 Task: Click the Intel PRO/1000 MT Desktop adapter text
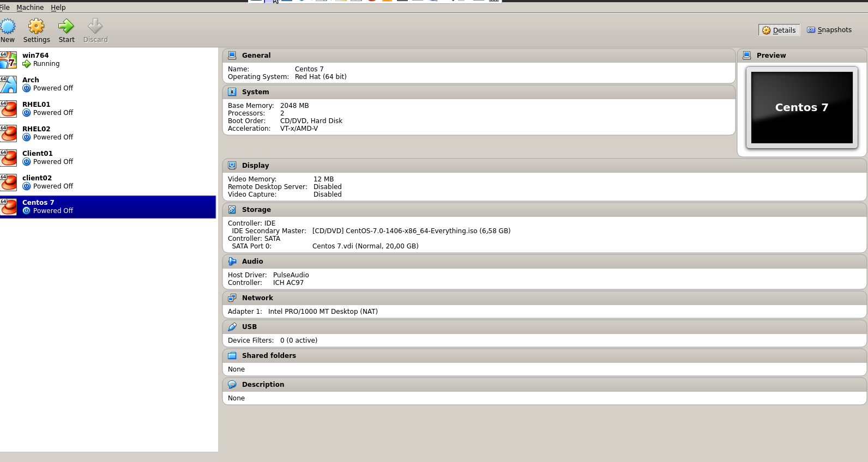323,312
